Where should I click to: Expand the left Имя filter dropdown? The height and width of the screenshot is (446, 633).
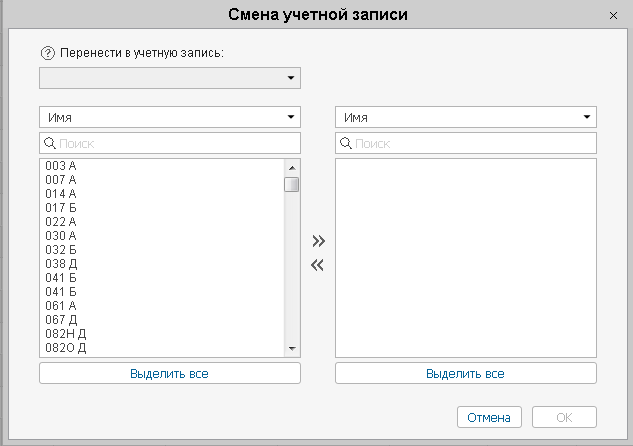[170, 117]
